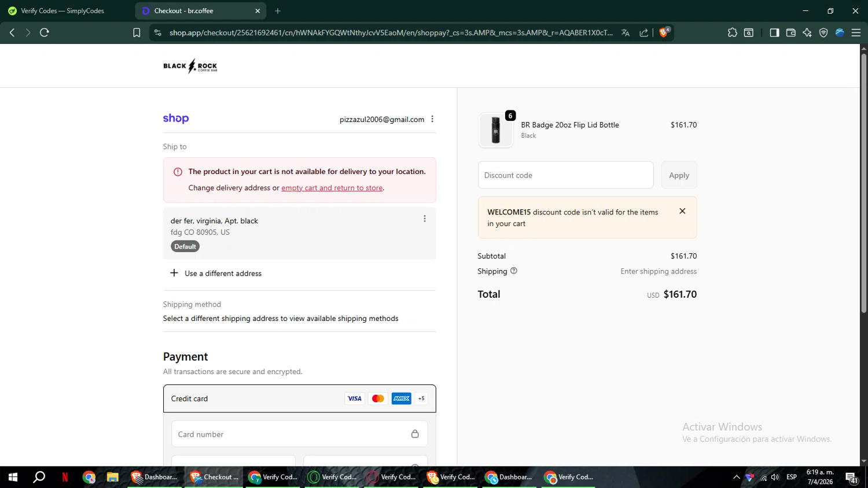Open the volume control in tray
The image size is (868, 488).
point(775,477)
